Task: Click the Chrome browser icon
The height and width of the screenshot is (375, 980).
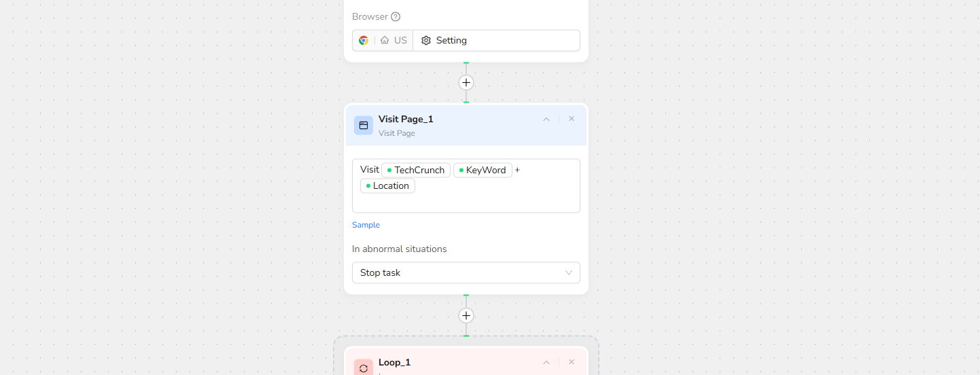Action: point(364,41)
